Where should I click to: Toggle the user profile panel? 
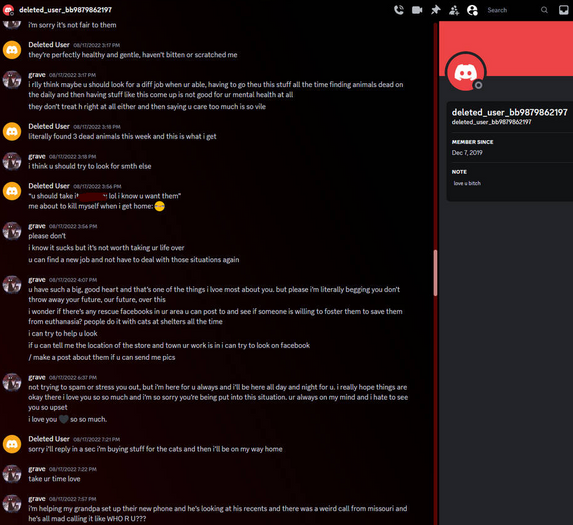click(x=472, y=10)
